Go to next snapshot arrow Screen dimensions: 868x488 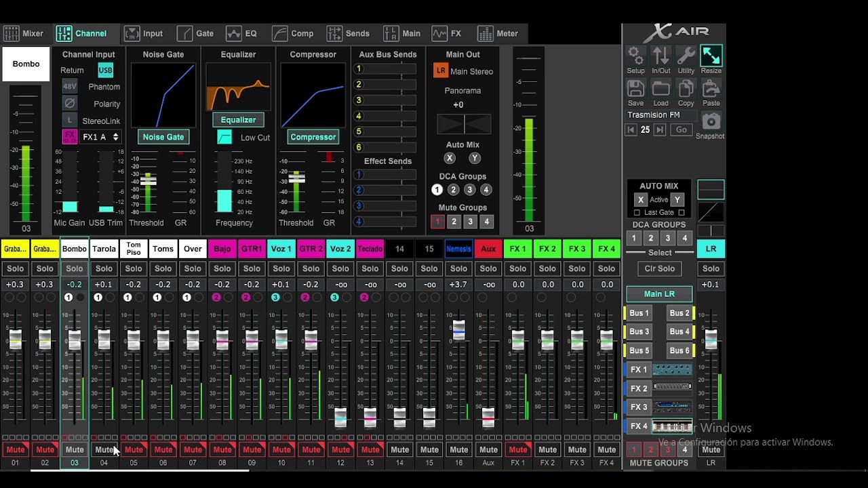click(659, 129)
